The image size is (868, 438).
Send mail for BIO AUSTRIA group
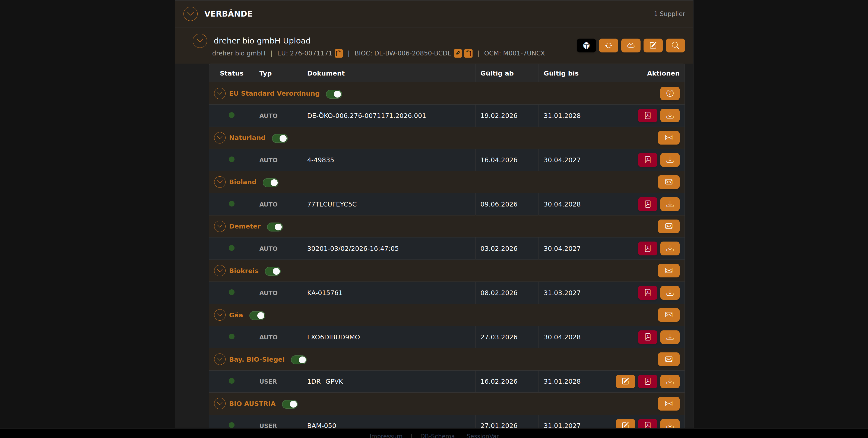pyautogui.click(x=669, y=403)
